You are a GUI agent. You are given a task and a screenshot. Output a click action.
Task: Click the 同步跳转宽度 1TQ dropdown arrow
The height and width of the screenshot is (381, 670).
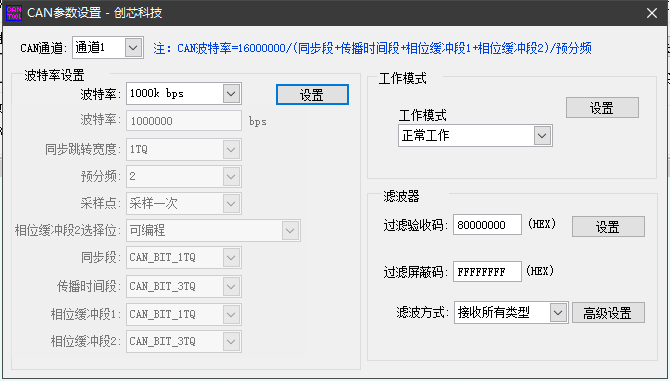[x=231, y=149]
